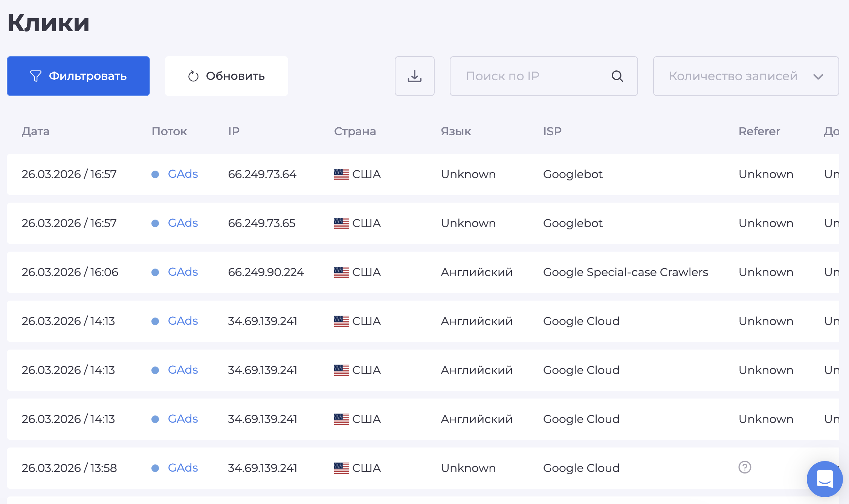
Task: Click the question mark referer icon
Action: coord(744,467)
